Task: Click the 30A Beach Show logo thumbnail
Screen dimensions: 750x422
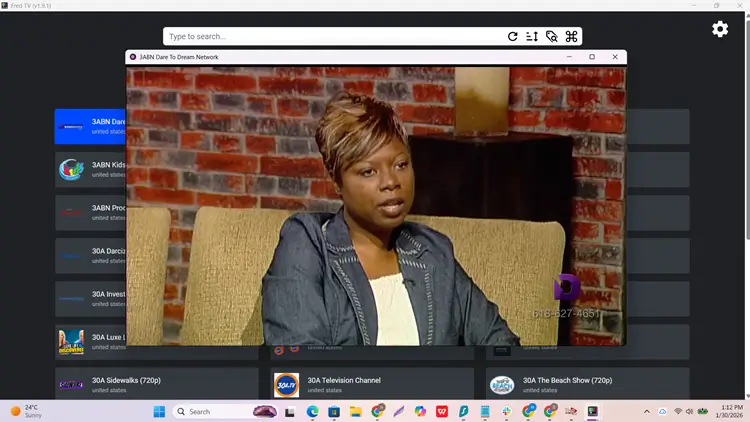Action: (502, 385)
